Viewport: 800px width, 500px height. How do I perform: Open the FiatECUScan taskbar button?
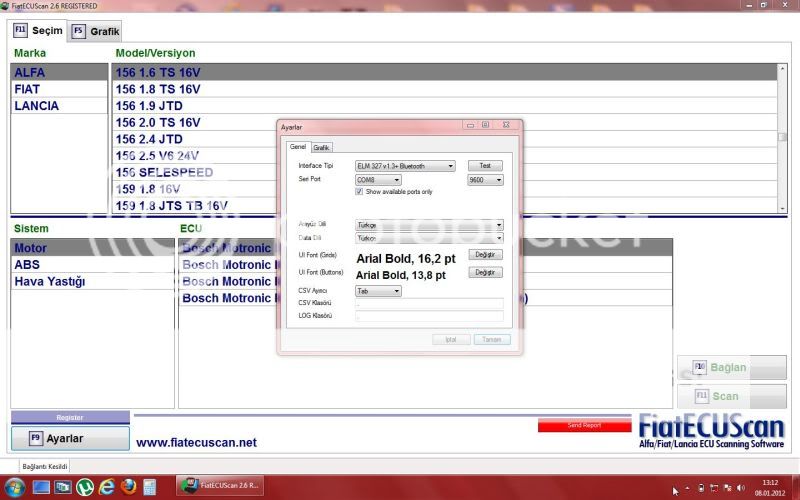tap(220, 486)
